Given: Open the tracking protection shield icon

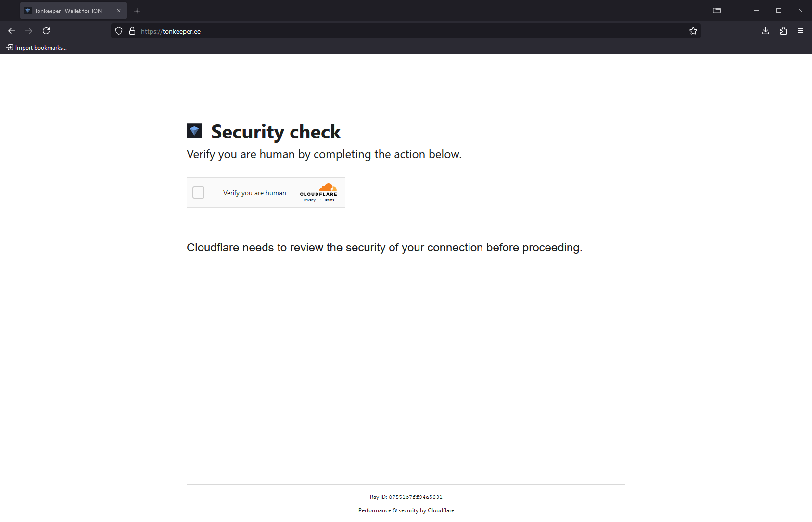Looking at the screenshot, I should (119, 31).
